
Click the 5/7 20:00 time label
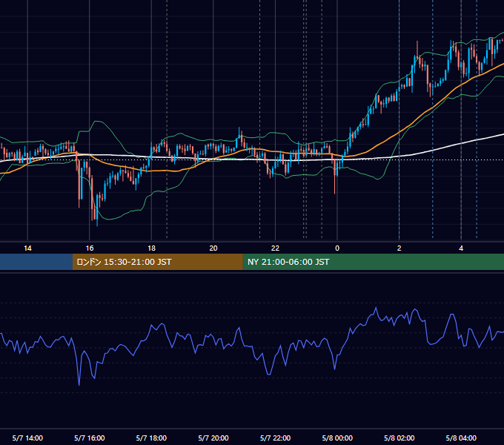point(213,438)
